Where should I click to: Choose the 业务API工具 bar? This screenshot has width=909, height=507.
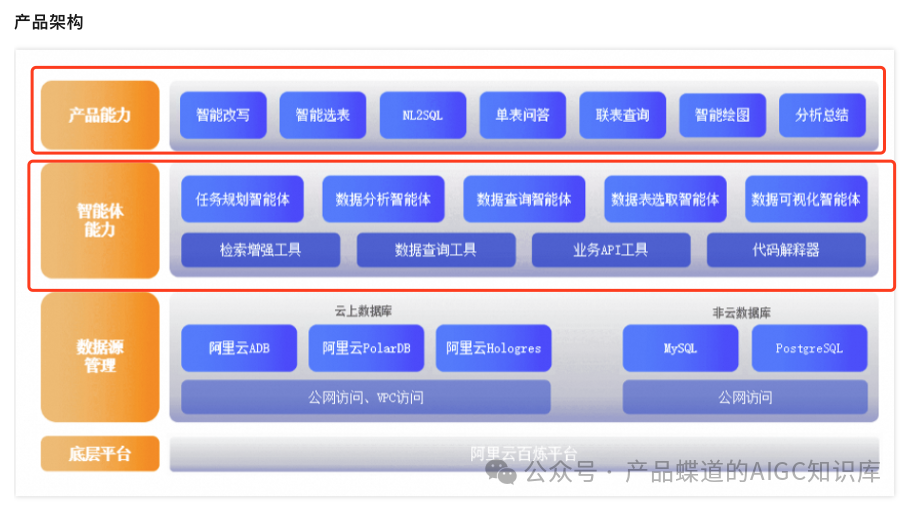[x=611, y=250]
